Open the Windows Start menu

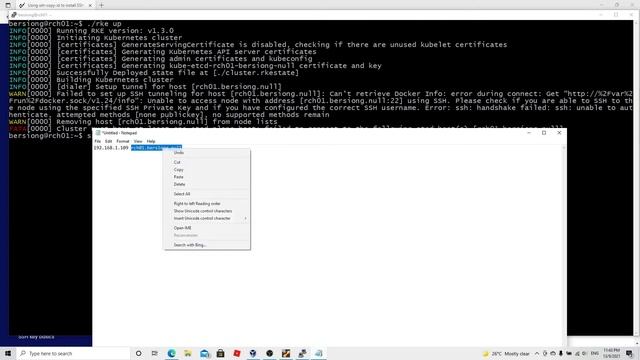(8, 353)
